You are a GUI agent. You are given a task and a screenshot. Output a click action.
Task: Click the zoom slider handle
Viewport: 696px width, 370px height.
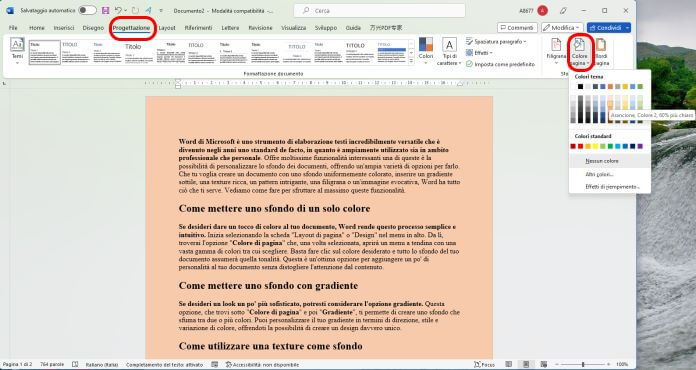[x=583, y=364]
